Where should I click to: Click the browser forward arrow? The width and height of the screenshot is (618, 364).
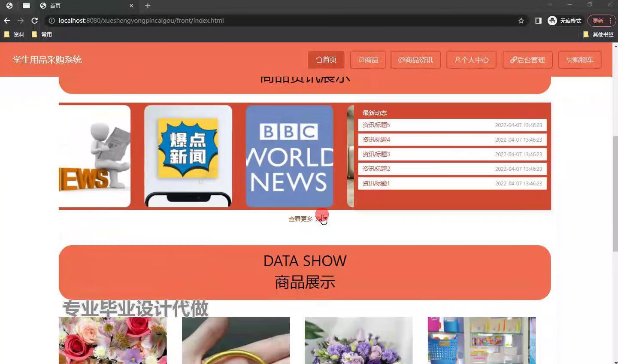21,21
